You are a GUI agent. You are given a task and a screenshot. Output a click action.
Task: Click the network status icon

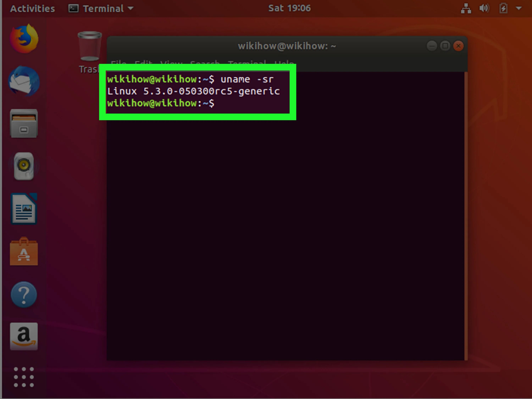click(x=466, y=8)
